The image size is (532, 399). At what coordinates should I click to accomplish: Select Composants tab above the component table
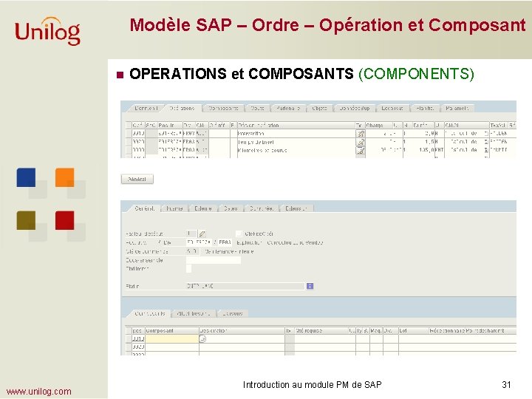pyautogui.click(x=150, y=313)
